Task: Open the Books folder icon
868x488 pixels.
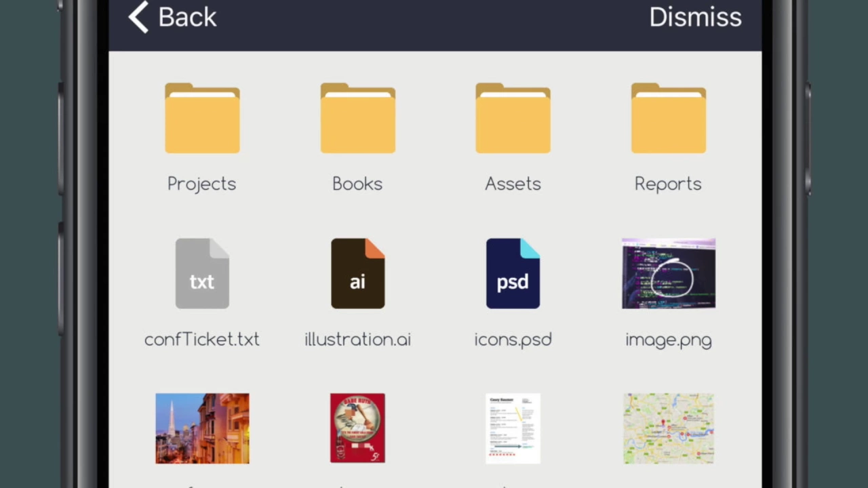Action: click(x=357, y=118)
